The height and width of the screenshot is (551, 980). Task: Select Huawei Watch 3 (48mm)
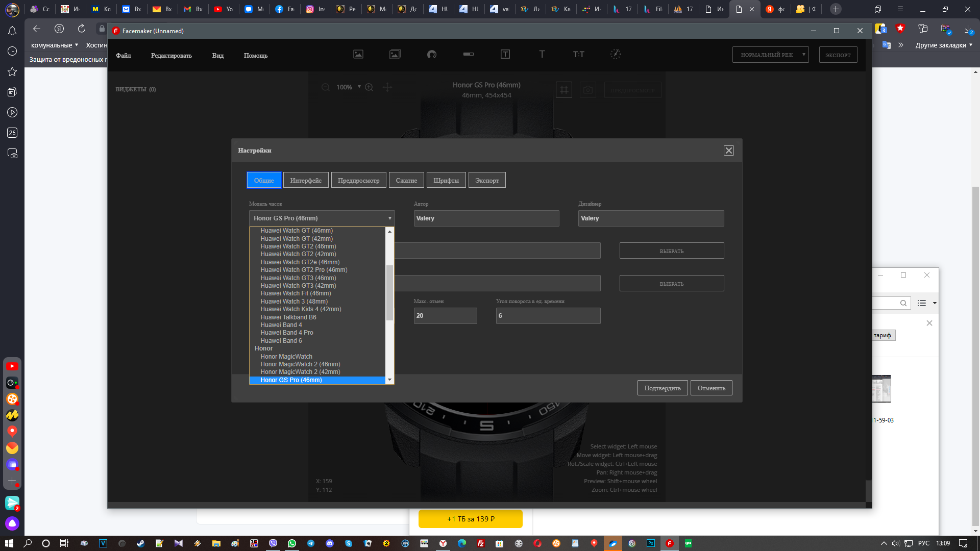(317, 302)
